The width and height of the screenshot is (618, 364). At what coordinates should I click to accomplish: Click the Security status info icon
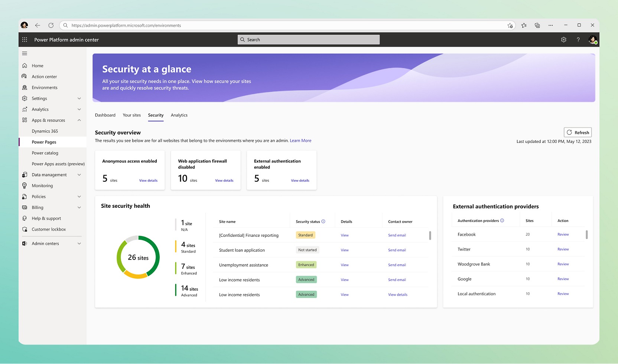point(323,222)
